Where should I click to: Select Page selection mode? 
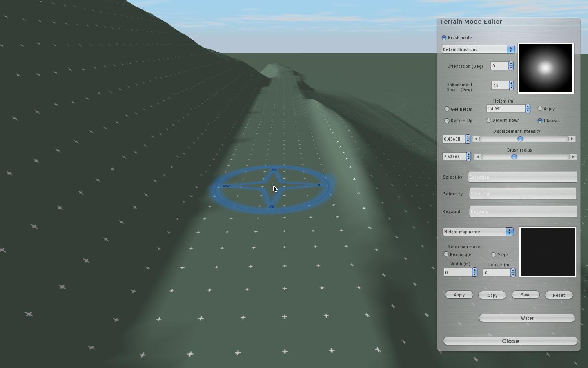point(494,255)
